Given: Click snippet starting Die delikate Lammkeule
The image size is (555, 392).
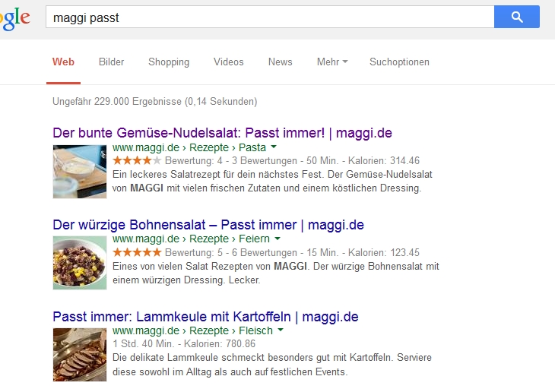Looking at the screenshot, I should coord(272,365).
